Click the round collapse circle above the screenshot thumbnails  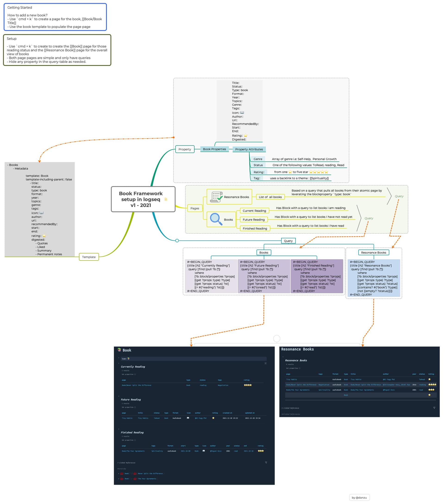[277, 338]
